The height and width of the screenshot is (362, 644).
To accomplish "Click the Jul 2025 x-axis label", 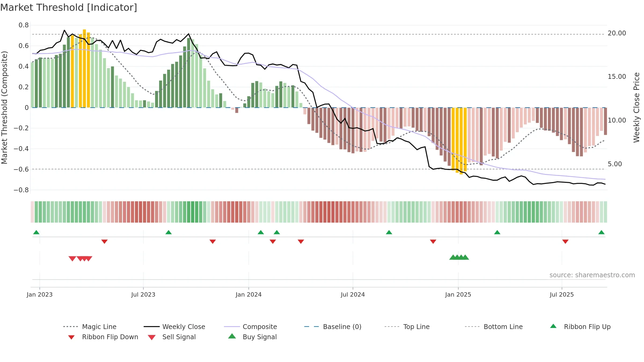I will pos(562,294).
